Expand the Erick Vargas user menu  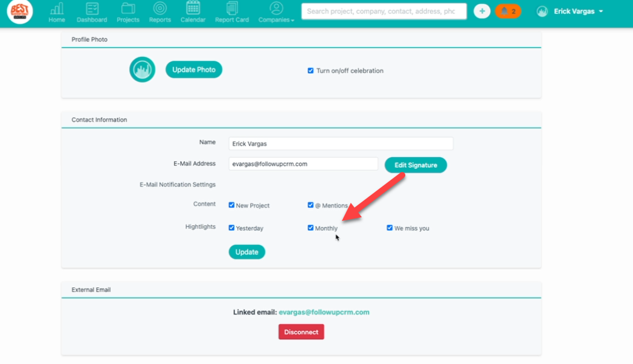[578, 11]
